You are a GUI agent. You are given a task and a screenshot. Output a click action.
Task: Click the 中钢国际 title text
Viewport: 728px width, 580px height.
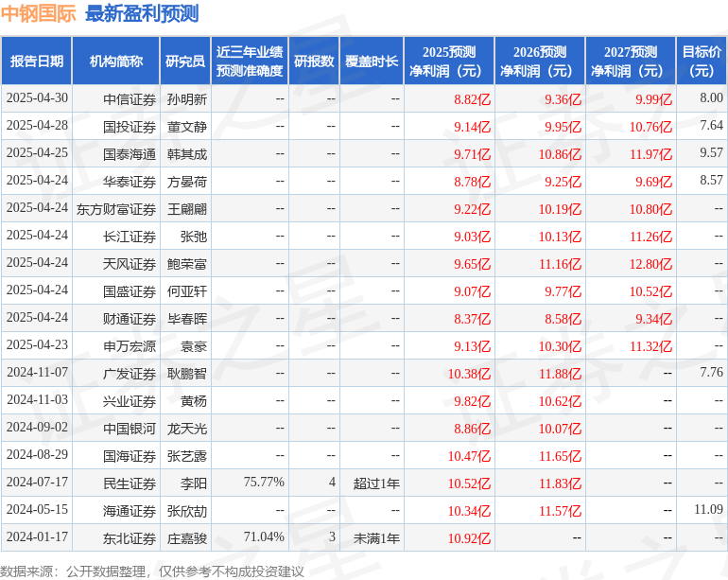pos(38,13)
